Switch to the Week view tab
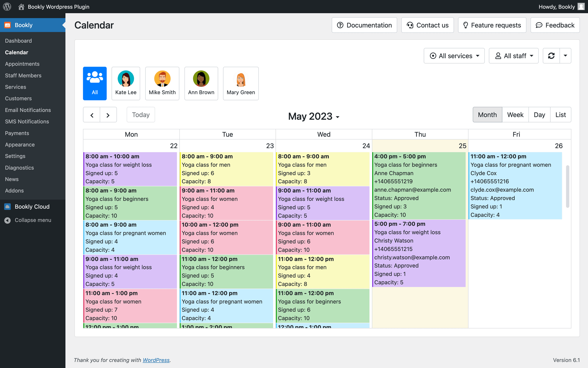Screen dimensions: 588x368 click(x=515, y=115)
